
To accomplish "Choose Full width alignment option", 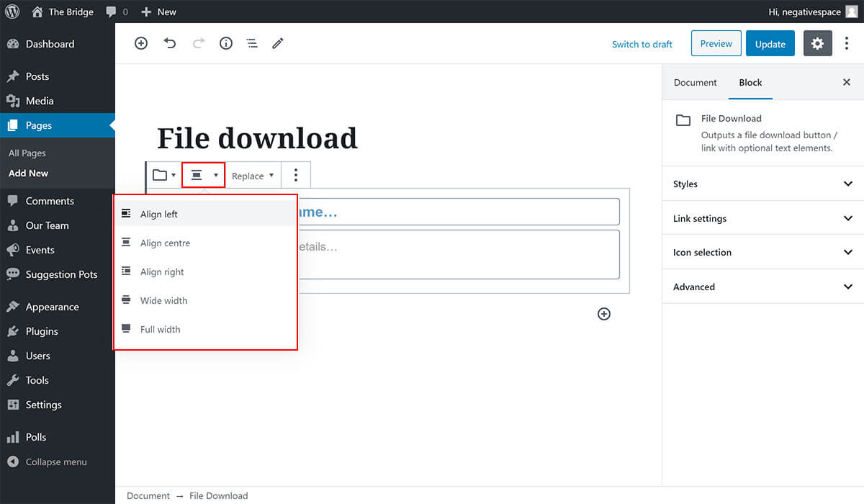I will [x=160, y=329].
